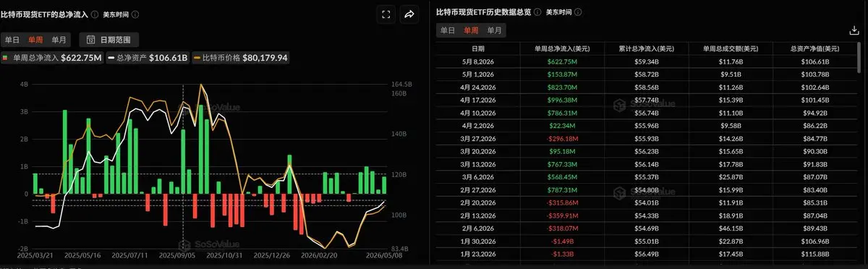Click the -$296.18M net outflow cell
868x269 pixels.
pyautogui.click(x=562, y=139)
